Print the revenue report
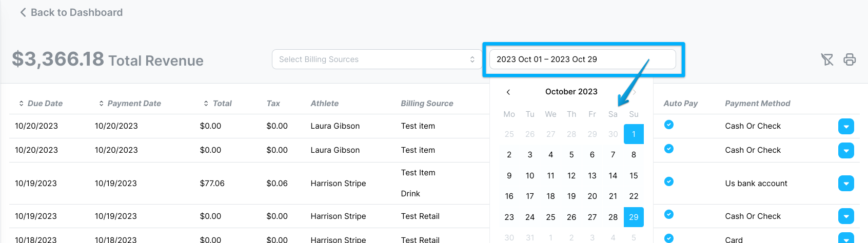 [850, 59]
